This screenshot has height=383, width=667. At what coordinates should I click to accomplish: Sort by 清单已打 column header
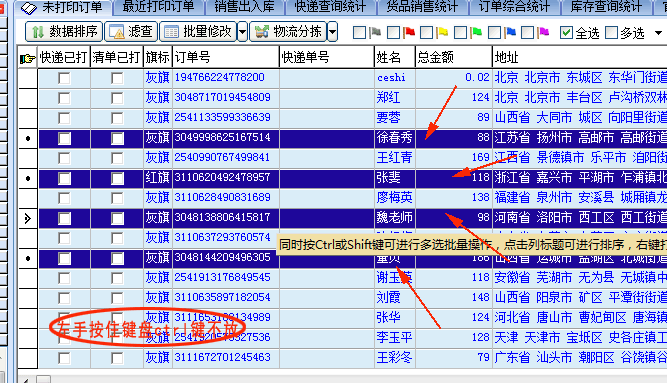[x=117, y=57]
